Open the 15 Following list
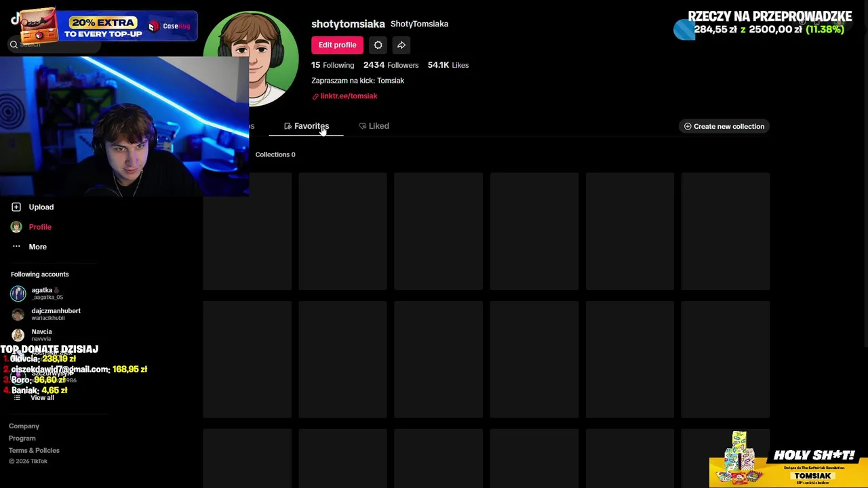Viewport: 868px width, 488px height. (x=333, y=65)
